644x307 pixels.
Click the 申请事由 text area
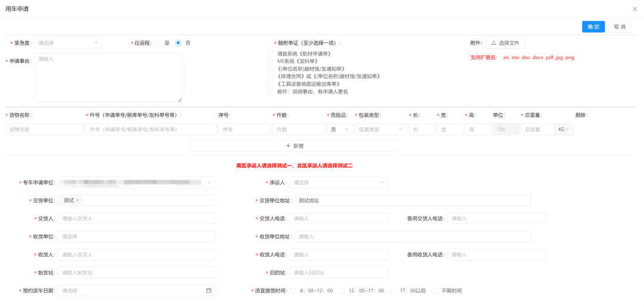point(108,78)
